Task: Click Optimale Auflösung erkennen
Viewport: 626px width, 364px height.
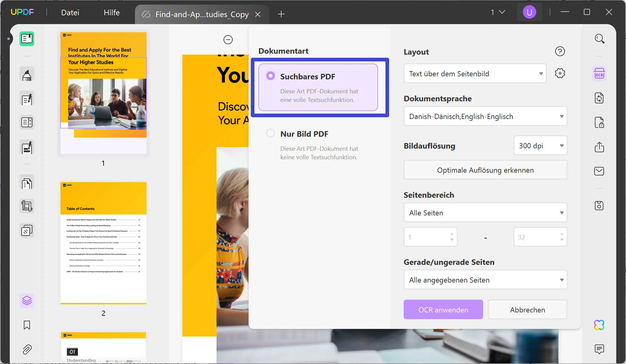Action: tap(485, 170)
